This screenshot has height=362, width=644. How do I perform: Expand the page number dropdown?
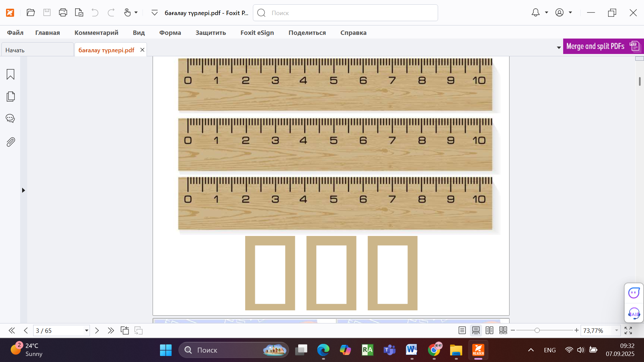point(87,330)
